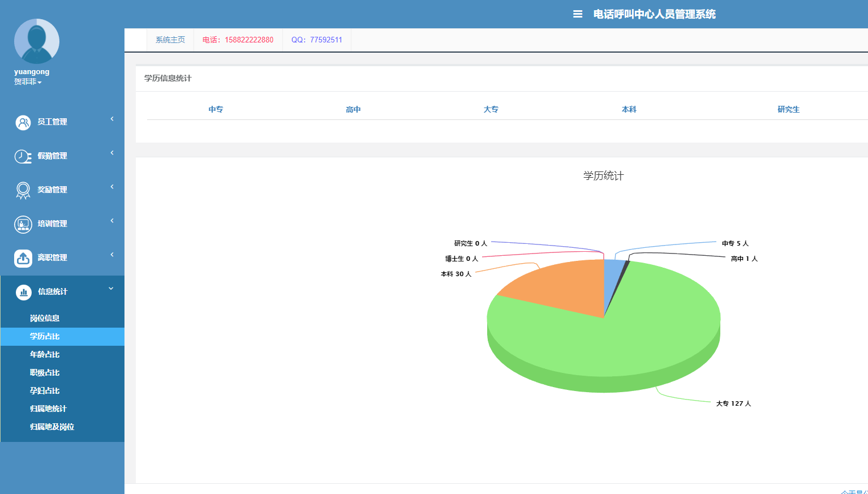868x494 pixels.
Task: Open the 岗位信息 submenu item
Action: tap(45, 318)
